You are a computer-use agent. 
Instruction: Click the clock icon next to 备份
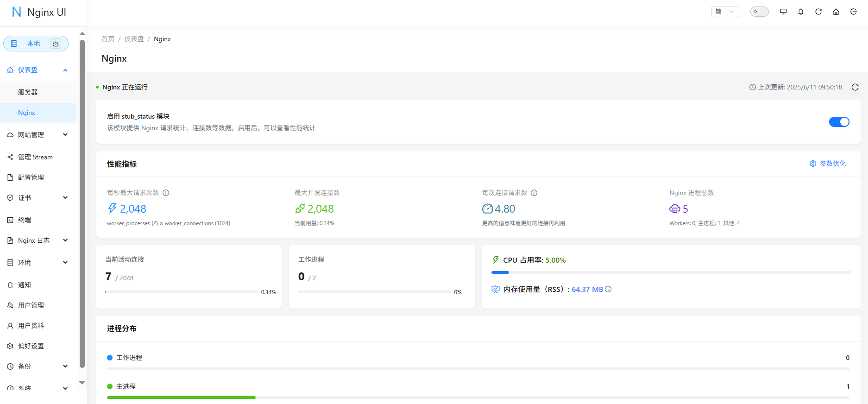10,366
